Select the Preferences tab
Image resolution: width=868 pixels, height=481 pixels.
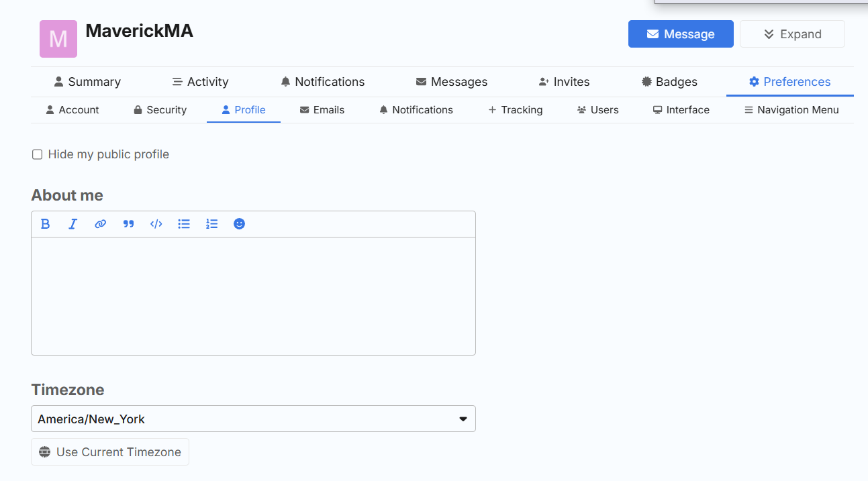point(790,82)
